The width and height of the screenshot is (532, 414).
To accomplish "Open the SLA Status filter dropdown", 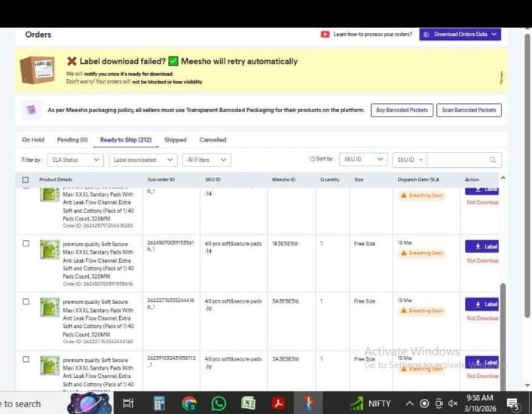I will pyautogui.click(x=75, y=160).
